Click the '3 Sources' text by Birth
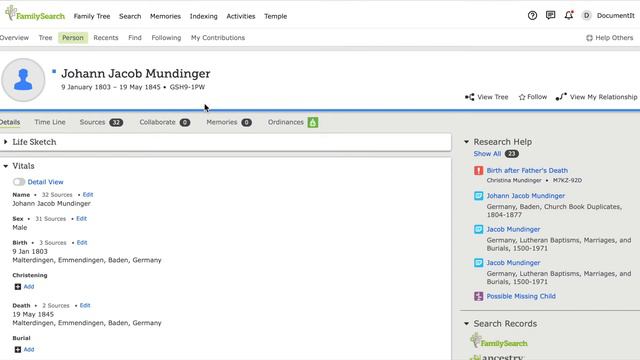 pos(53,242)
